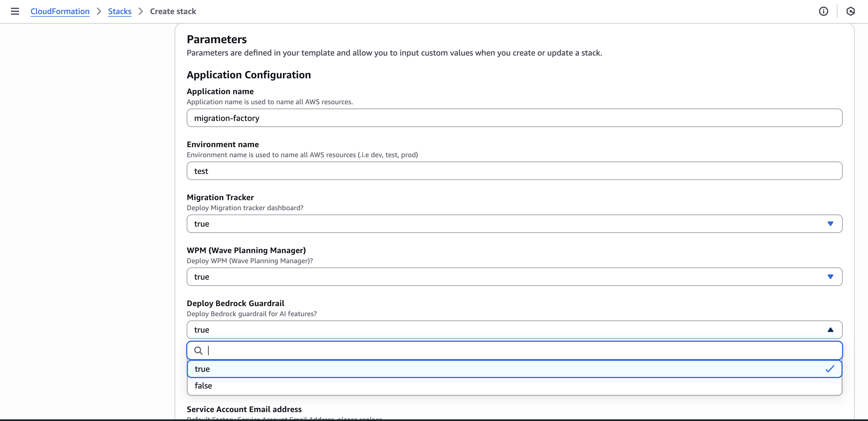Click the Migration Tracker dropdown arrow
The width and height of the screenshot is (868, 421).
tap(830, 224)
